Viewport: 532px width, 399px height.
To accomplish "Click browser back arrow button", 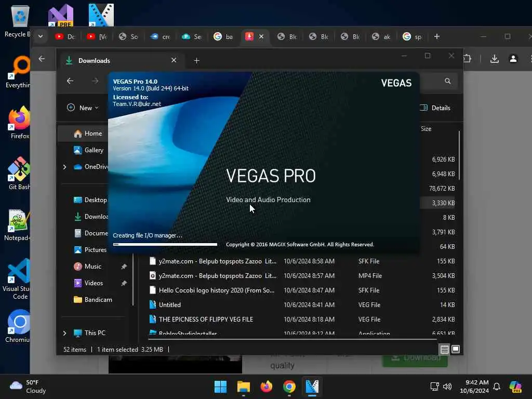I will 42,59.
